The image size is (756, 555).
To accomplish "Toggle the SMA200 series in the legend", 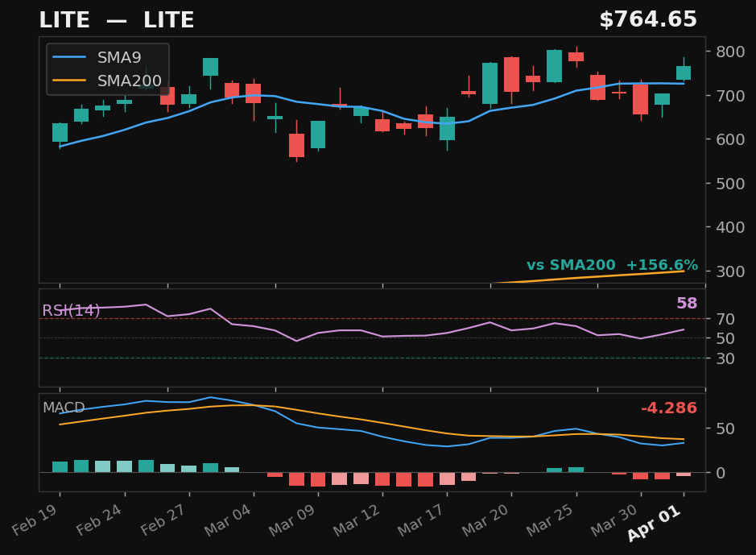I will (x=129, y=80).
